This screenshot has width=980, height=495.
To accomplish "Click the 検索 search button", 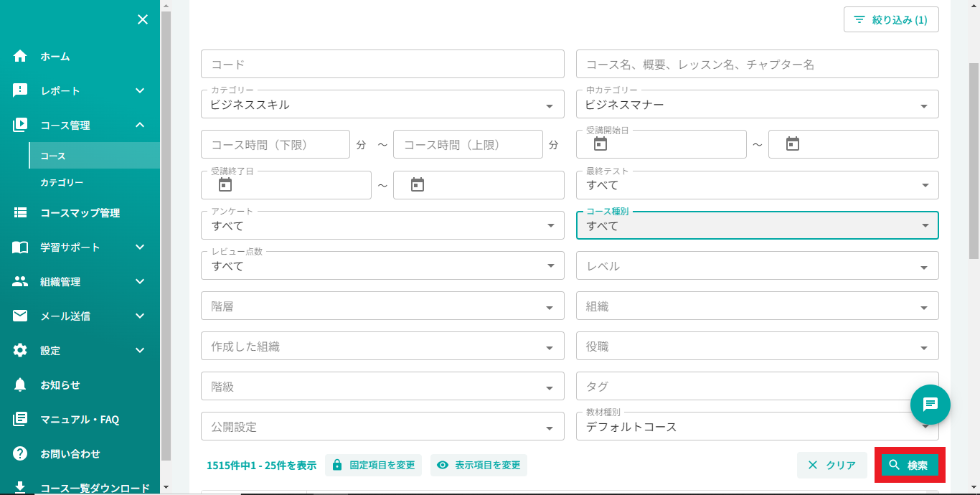I will click(909, 465).
